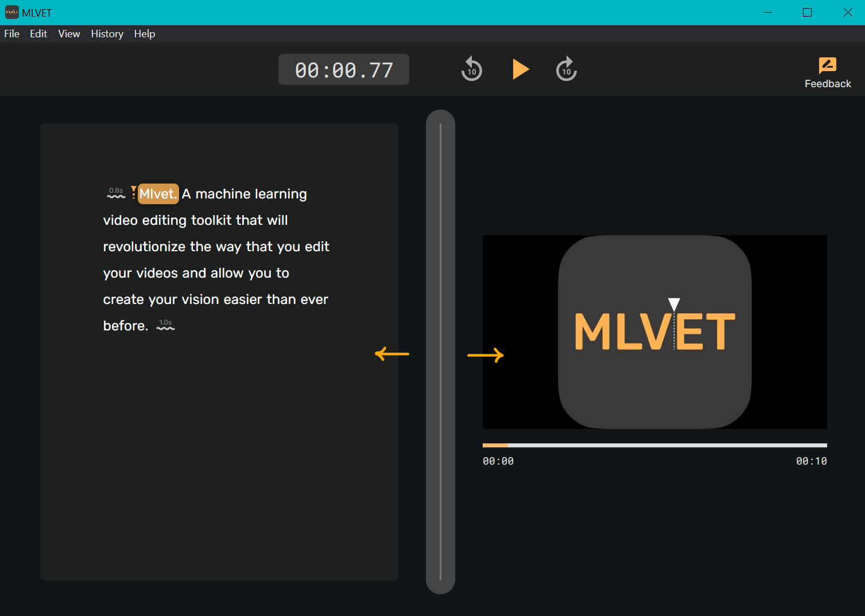Select the word toolkit in transcript
This screenshot has height=616, width=865.
coord(211,220)
